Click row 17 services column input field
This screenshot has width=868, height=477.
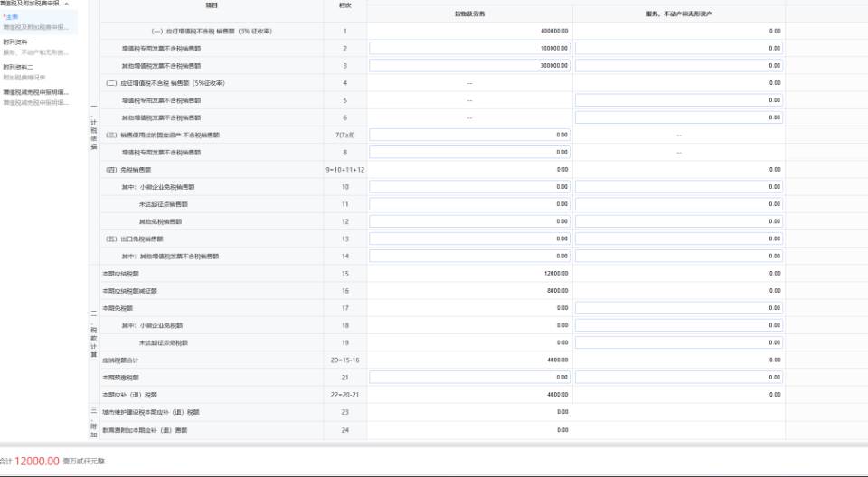click(x=679, y=308)
